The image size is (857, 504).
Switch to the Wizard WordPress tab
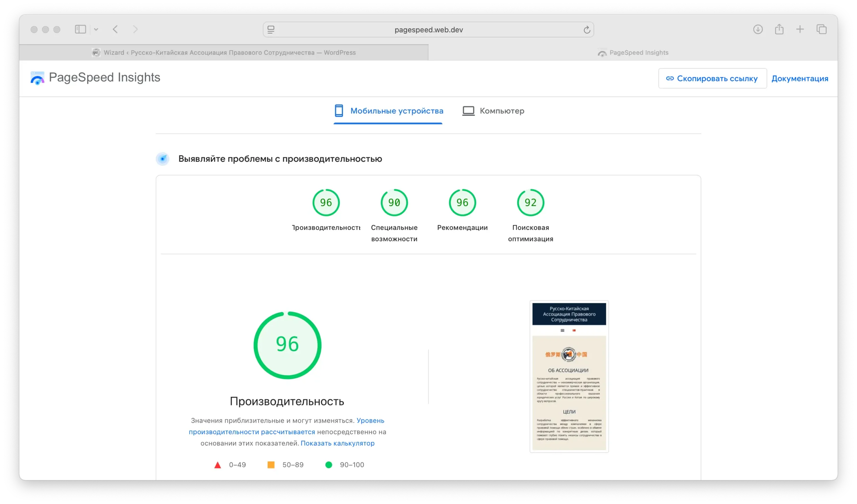[x=224, y=53]
